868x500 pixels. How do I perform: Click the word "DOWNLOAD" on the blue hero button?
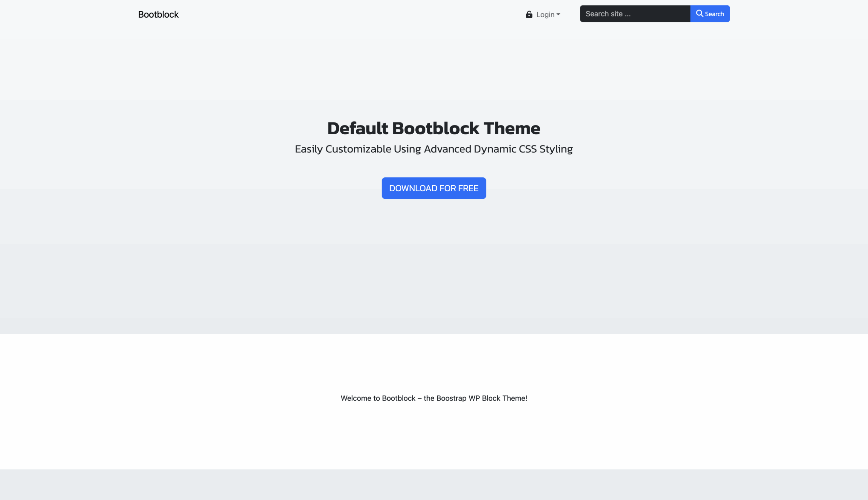coord(413,188)
